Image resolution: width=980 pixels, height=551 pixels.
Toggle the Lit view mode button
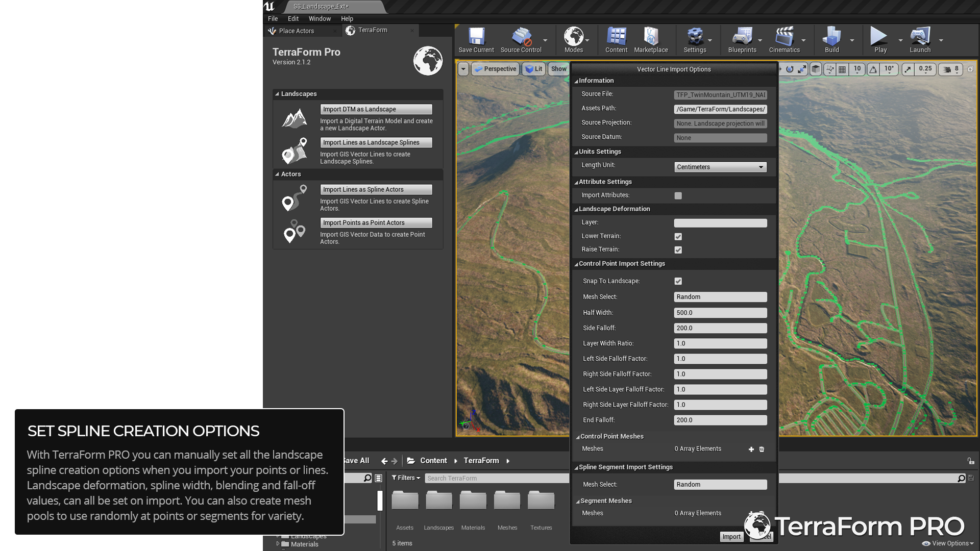(x=533, y=69)
